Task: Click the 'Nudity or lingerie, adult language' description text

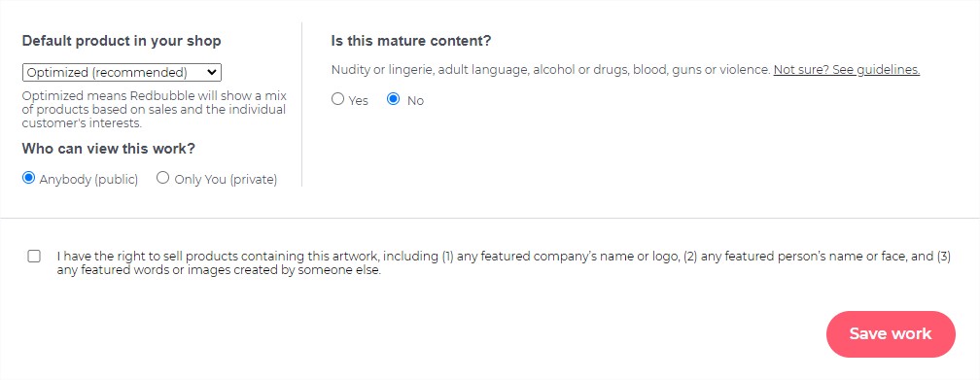Action: (550, 70)
